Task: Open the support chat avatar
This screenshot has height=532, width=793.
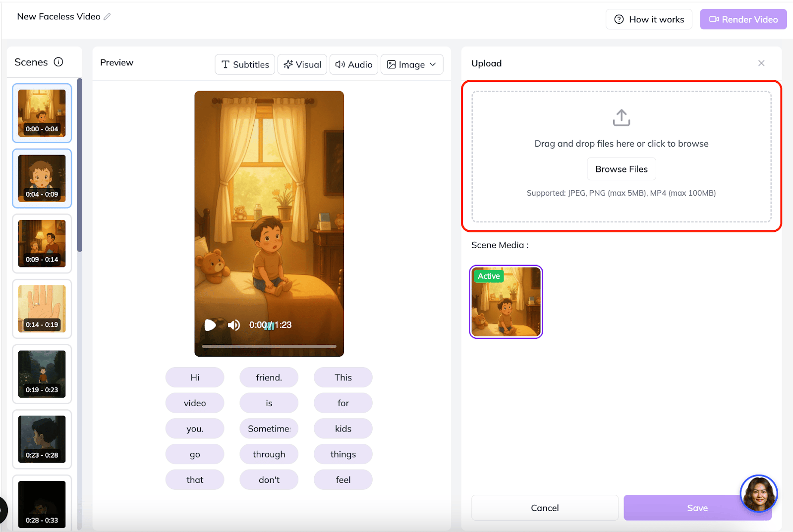Action: tap(758, 493)
